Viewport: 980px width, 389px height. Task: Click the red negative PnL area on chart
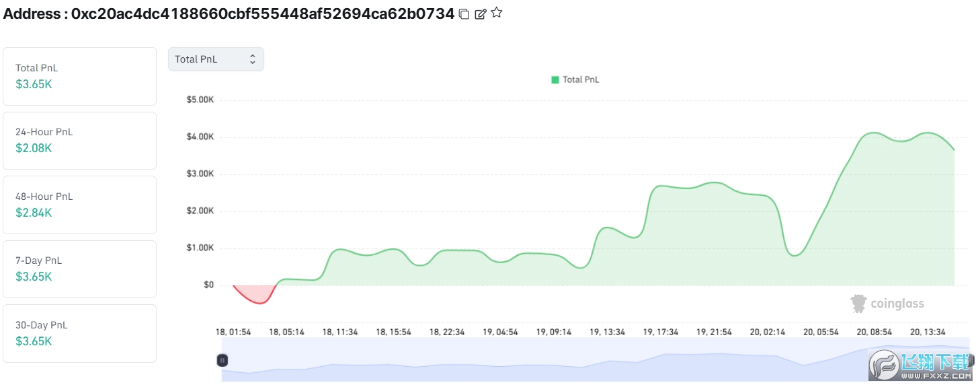[257, 294]
